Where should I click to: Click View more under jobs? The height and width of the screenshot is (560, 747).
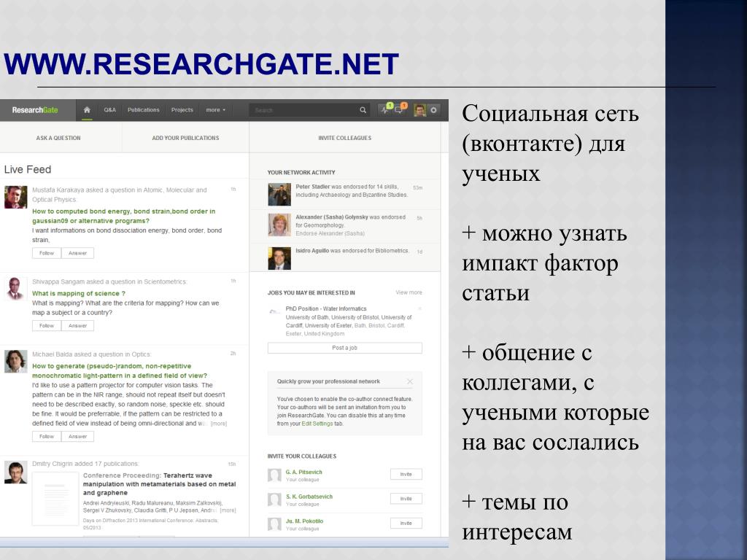pos(409,292)
